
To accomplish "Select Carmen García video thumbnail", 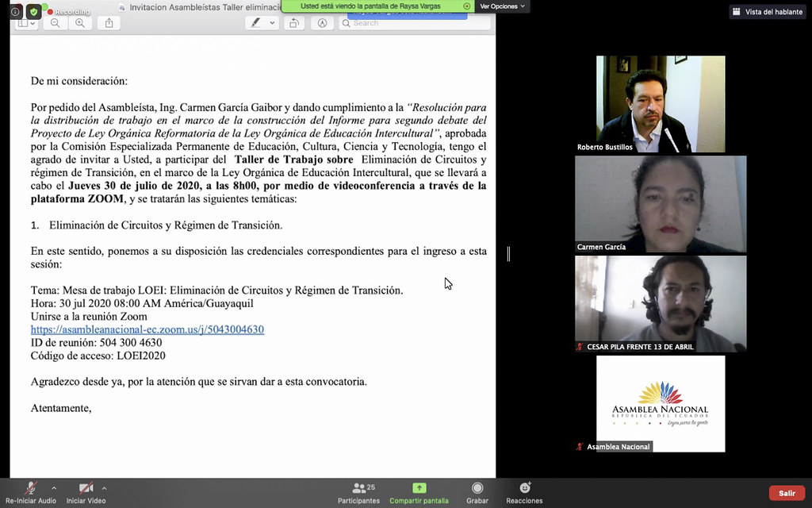I will pyautogui.click(x=661, y=204).
